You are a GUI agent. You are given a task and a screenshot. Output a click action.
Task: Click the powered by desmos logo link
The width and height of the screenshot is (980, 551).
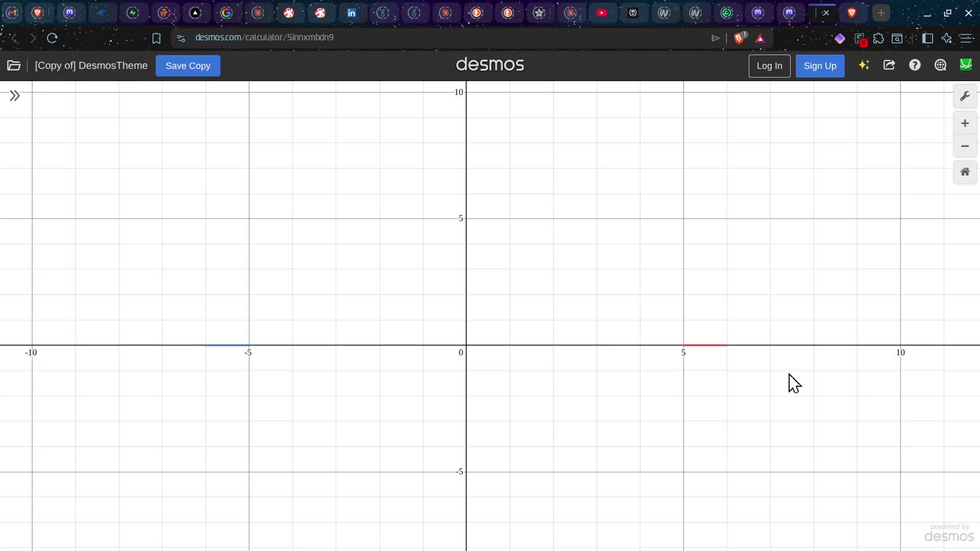point(949,533)
